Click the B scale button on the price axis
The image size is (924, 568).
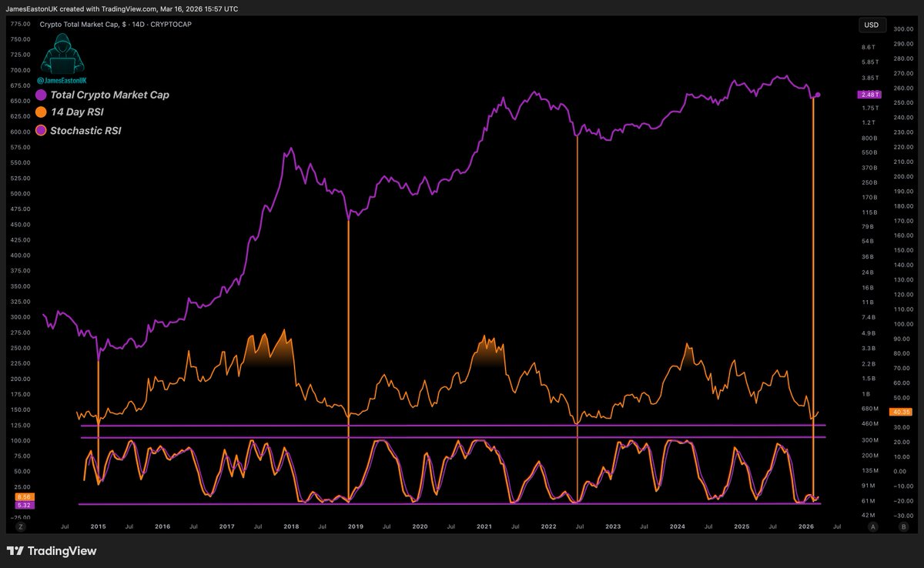pos(902,526)
